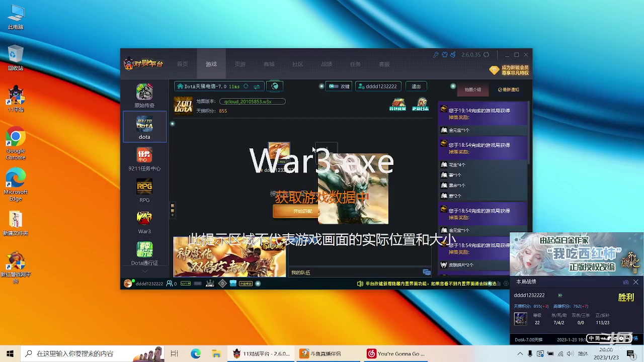
Task: Open Google Chrome from the desktop
Action: [x=16, y=143]
